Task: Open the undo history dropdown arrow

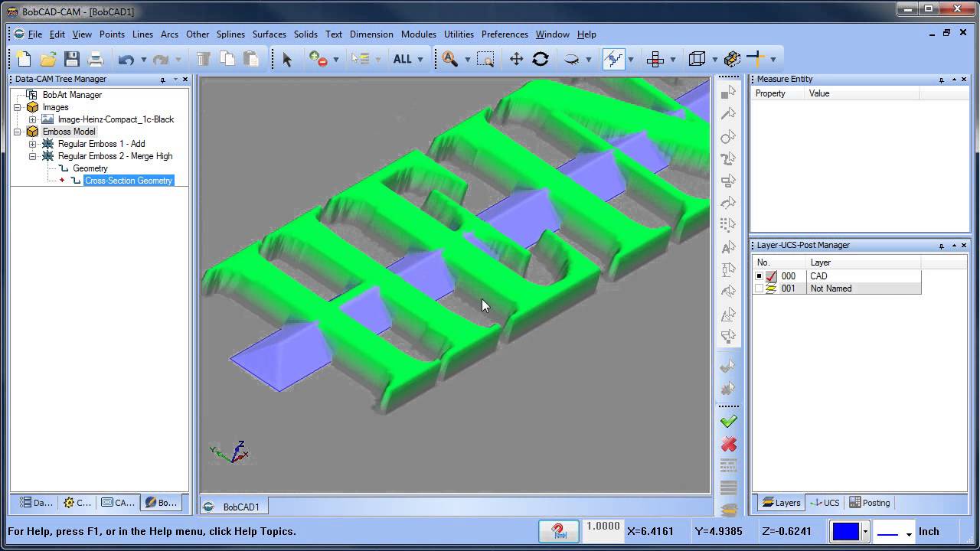Action: [x=143, y=60]
